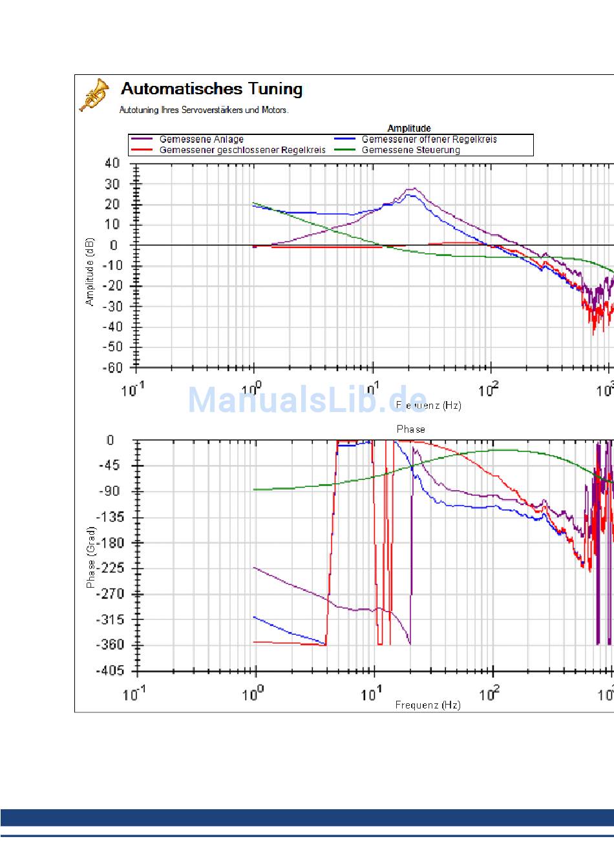614x868 pixels.
Task: Click the 'Phase' chart title
Action: click(x=411, y=429)
